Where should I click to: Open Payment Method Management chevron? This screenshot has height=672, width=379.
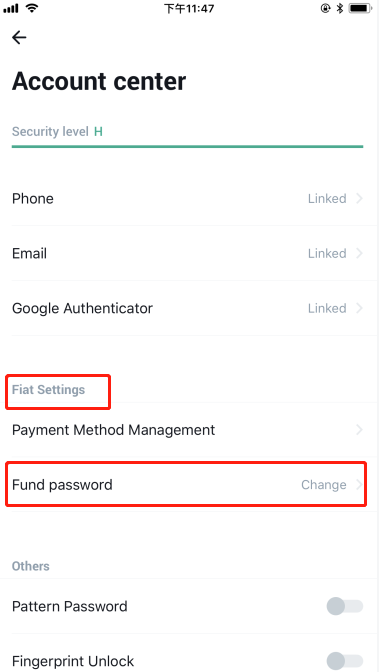359,429
